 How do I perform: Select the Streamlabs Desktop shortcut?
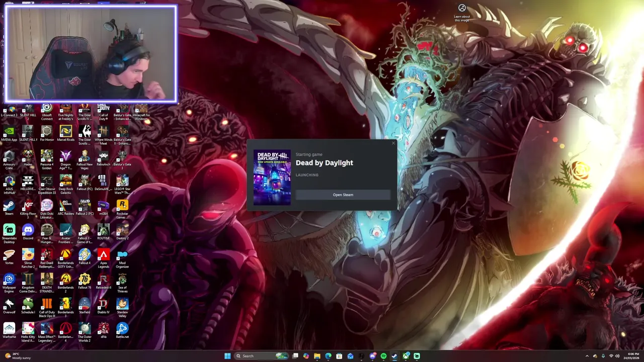pyautogui.click(x=9, y=234)
